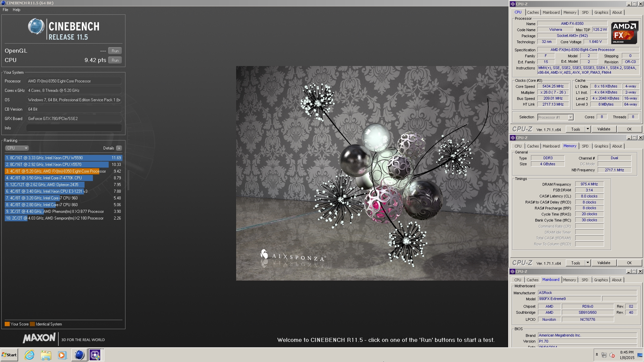Click OK in top CPU-Z window

pyautogui.click(x=629, y=129)
